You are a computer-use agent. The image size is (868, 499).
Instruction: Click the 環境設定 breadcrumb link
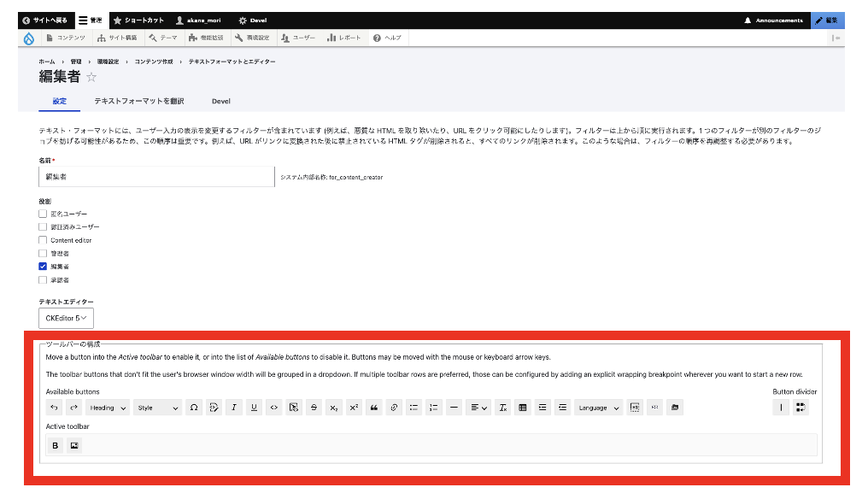(x=108, y=62)
